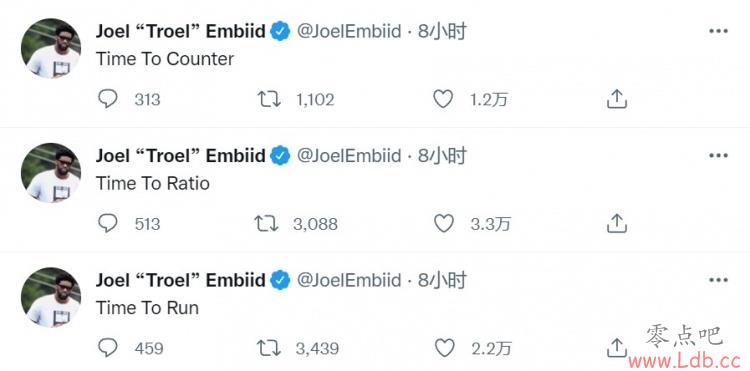The image size is (750, 371).
Task: Open more options for "Time To Ratio" tweet
Action: [718, 155]
